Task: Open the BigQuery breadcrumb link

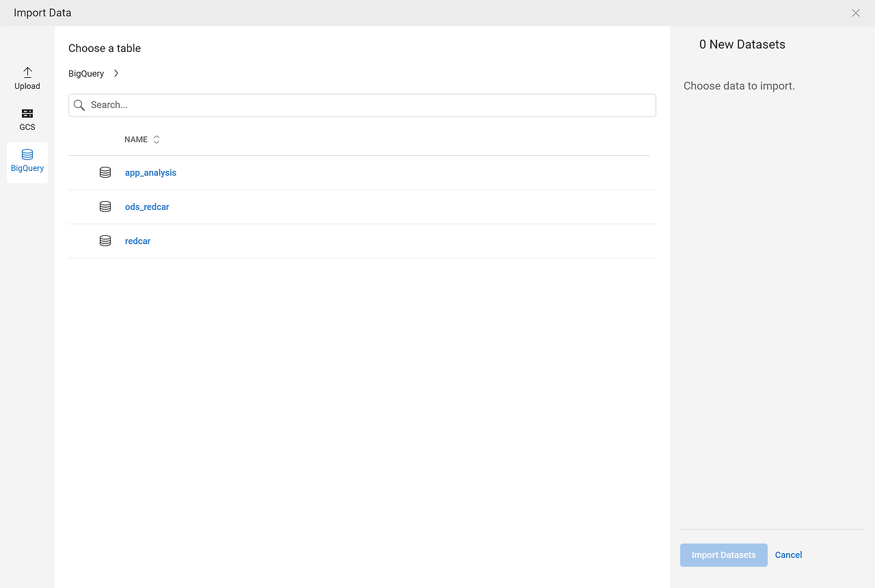Action: click(x=86, y=73)
